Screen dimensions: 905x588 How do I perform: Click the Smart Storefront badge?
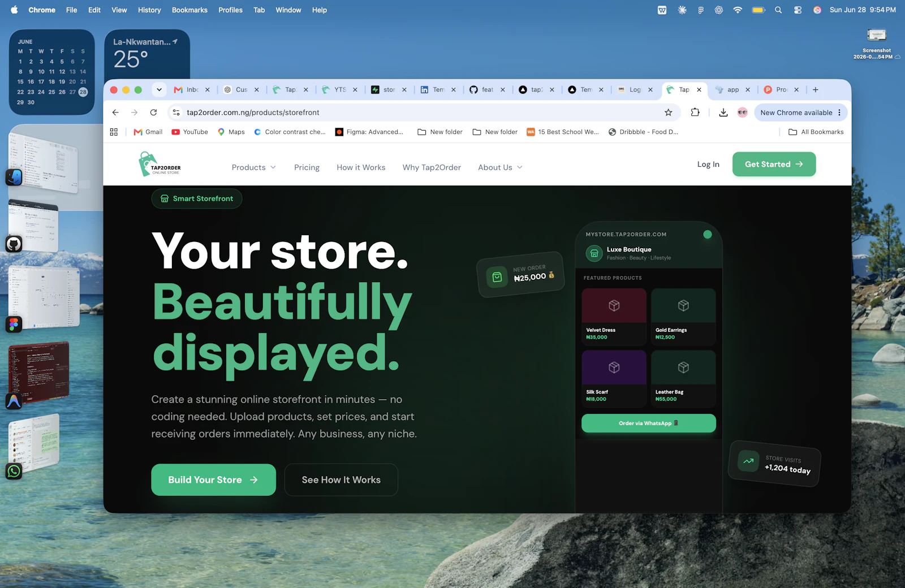point(196,198)
